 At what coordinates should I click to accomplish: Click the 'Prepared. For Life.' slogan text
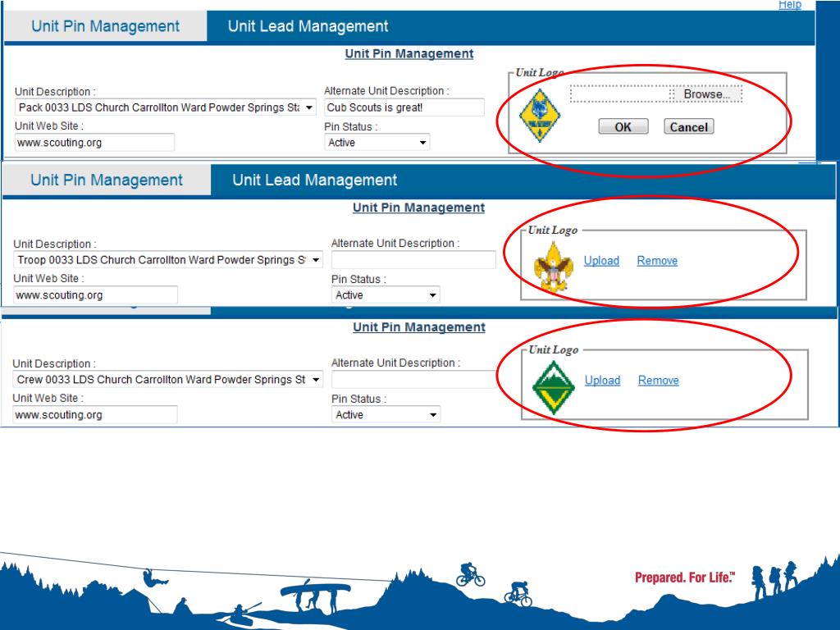click(x=685, y=577)
